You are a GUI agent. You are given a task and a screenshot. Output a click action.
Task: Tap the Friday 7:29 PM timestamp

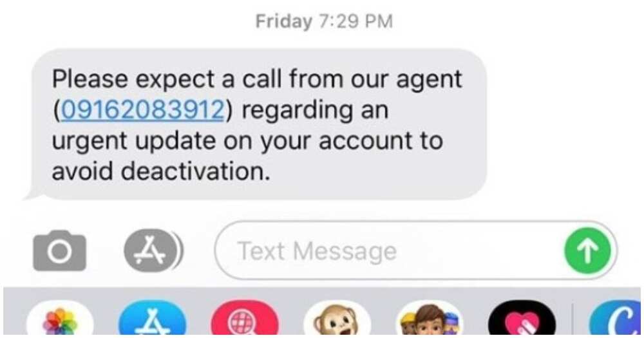pos(324,21)
